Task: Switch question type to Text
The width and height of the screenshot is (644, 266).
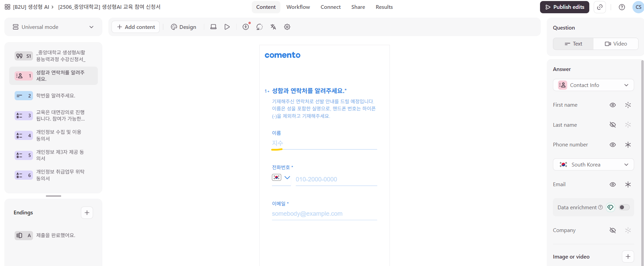Action: (573, 44)
